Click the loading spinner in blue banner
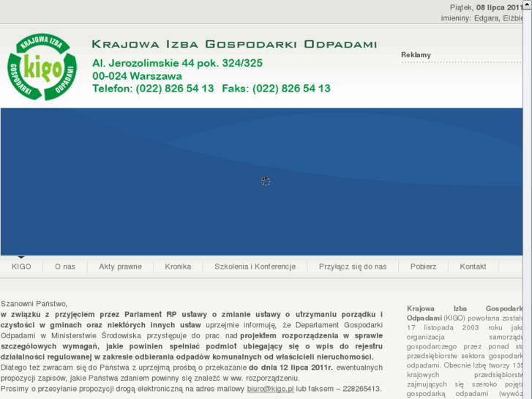Image resolution: width=532 pixels, height=399 pixels. [x=266, y=182]
